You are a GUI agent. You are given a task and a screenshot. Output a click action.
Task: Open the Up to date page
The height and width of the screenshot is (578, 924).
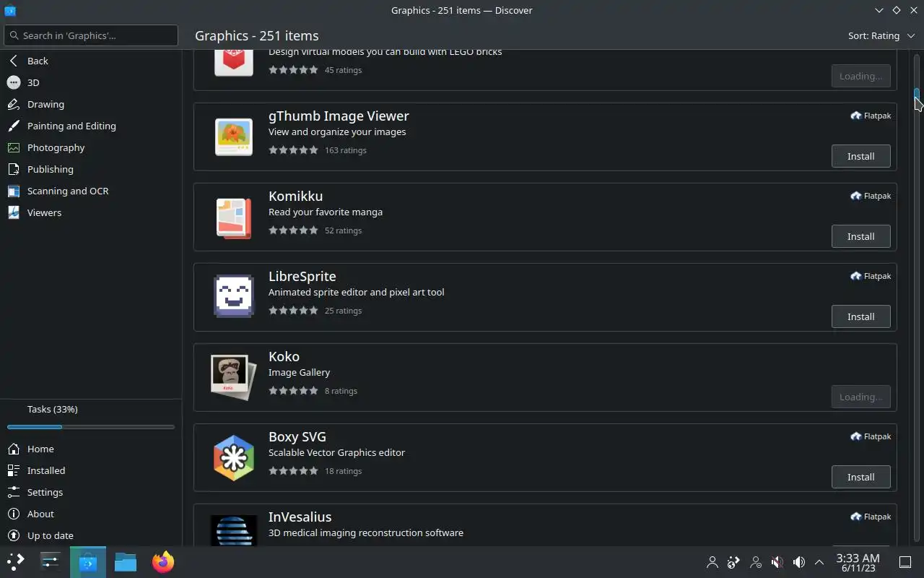click(91, 535)
